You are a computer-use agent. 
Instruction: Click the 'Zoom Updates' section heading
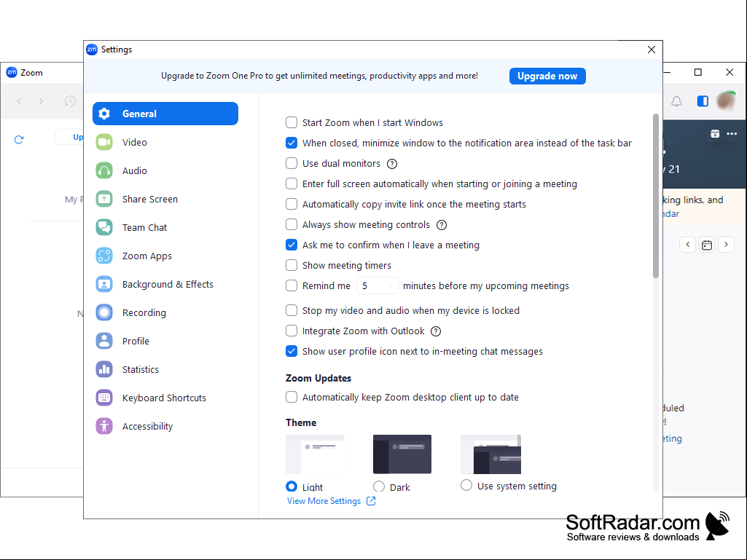pyautogui.click(x=318, y=378)
